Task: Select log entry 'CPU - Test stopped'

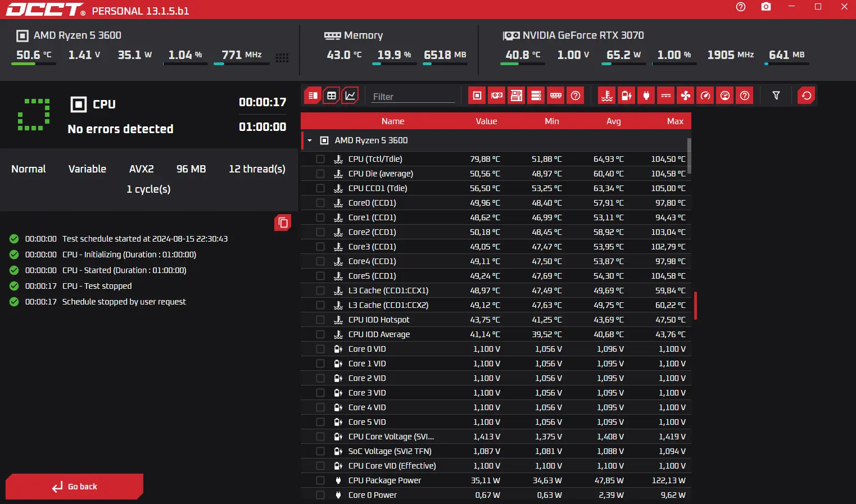Action: [97, 286]
